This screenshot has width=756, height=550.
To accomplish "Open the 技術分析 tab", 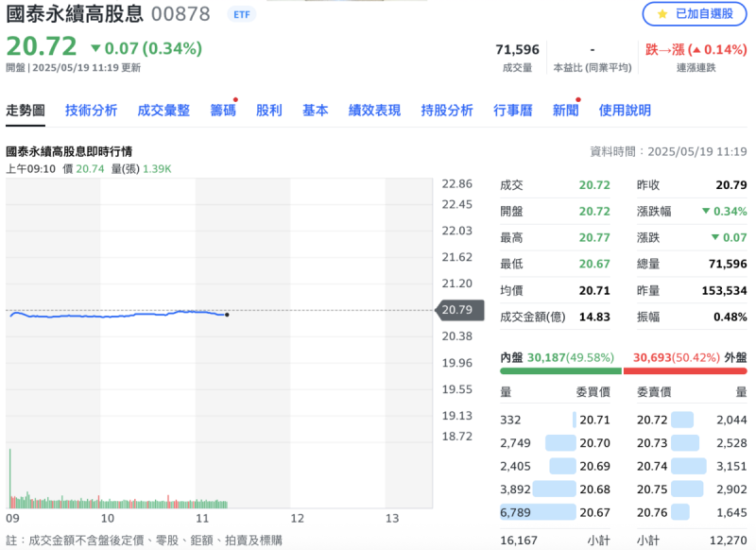I will [x=91, y=111].
